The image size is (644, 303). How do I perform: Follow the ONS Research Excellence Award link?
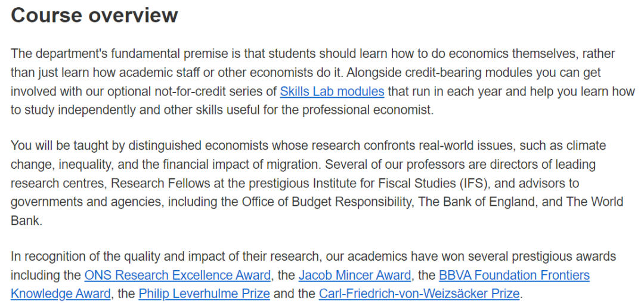click(x=178, y=275)
